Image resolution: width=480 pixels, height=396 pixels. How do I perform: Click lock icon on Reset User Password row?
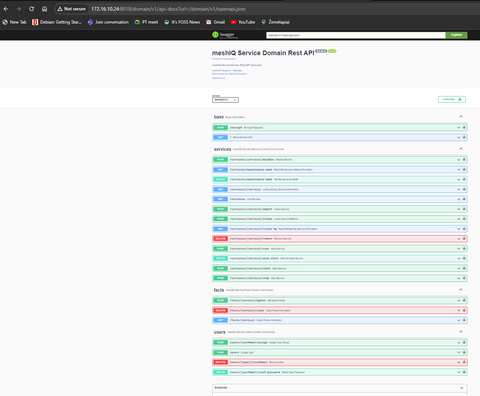click(464, 372)
